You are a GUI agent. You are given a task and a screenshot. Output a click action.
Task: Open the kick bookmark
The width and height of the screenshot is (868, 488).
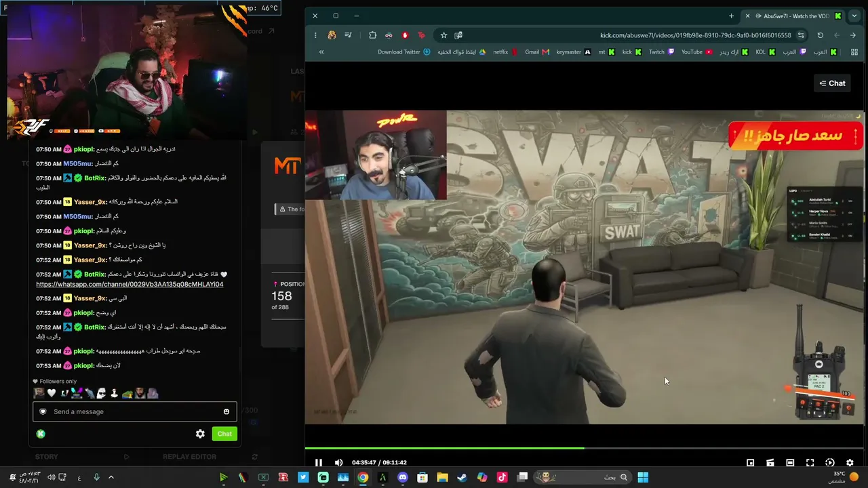[632, 52]
